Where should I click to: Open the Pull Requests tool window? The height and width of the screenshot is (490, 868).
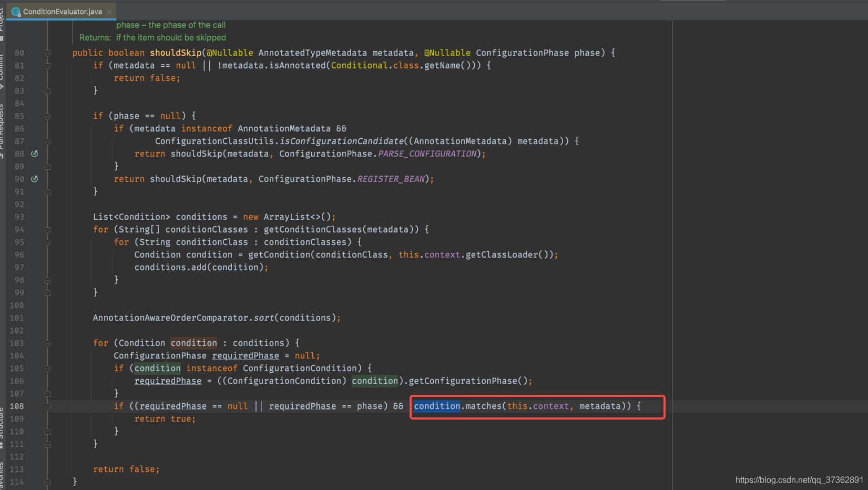[x=2, y=131]
